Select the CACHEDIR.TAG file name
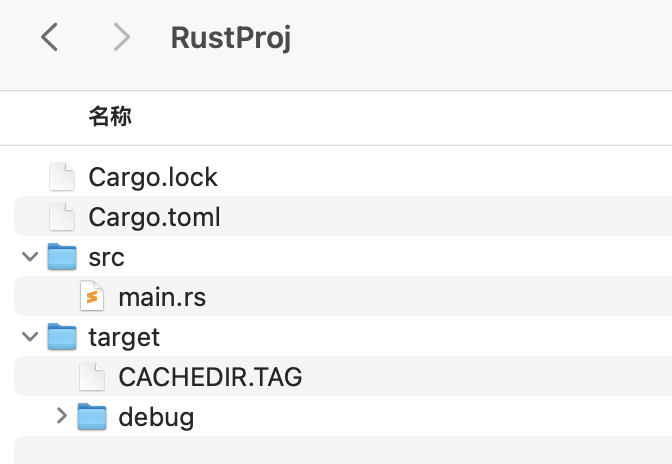The height and width of the screenshot is (464, 672). (210, 377)
